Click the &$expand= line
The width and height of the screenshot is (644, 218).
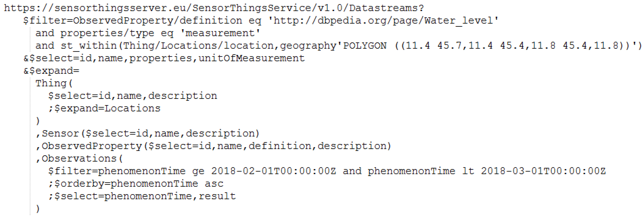51,71
